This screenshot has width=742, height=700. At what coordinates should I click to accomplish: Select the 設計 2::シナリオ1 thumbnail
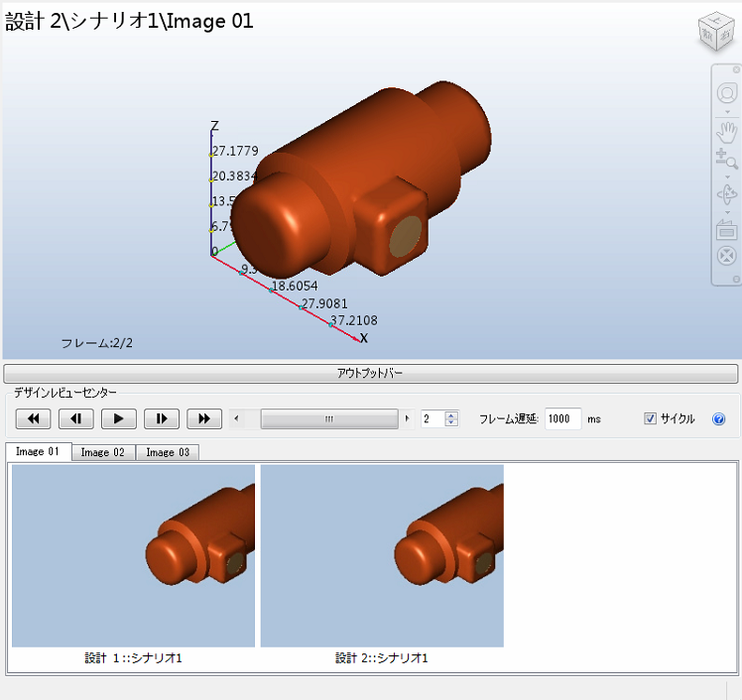click(382, 556)
